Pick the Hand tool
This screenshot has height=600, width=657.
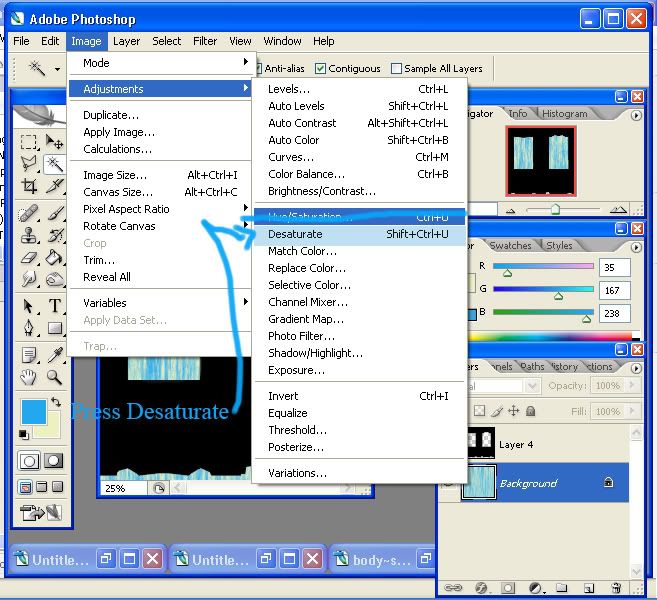28,377
